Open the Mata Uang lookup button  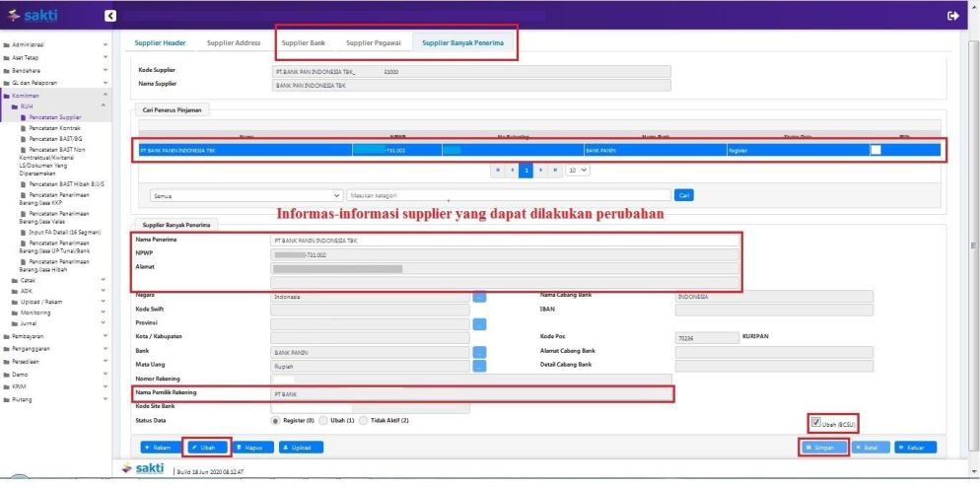click(479, 365)
